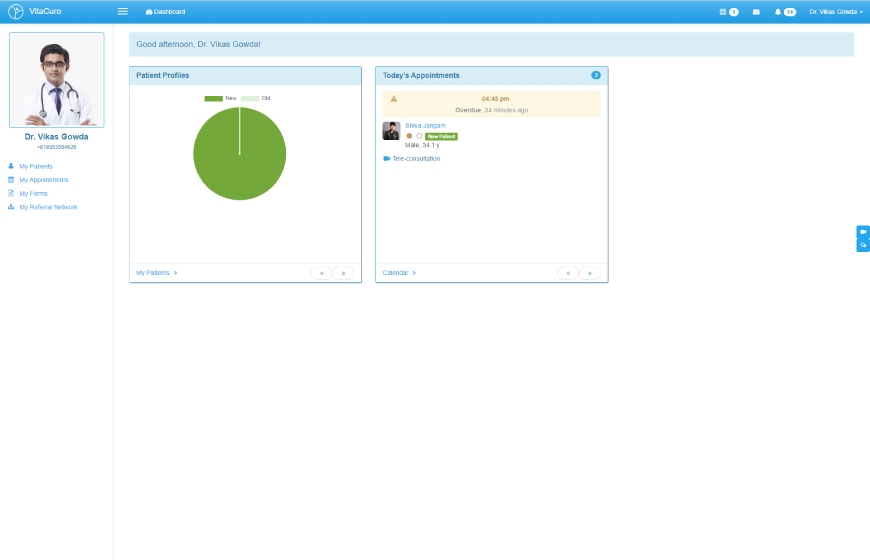Screen dimensions: 870x560
Task: Click the appointments count badge
Action: click(x=596, y=75)
